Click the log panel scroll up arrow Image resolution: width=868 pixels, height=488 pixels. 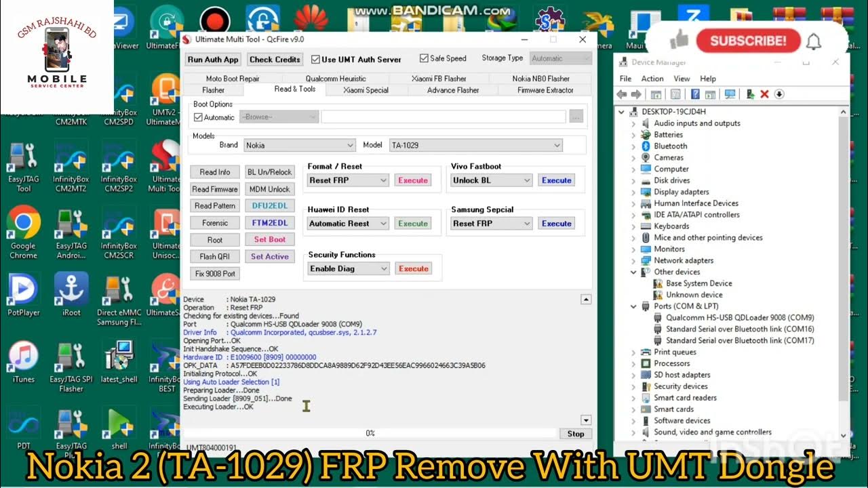587,299
